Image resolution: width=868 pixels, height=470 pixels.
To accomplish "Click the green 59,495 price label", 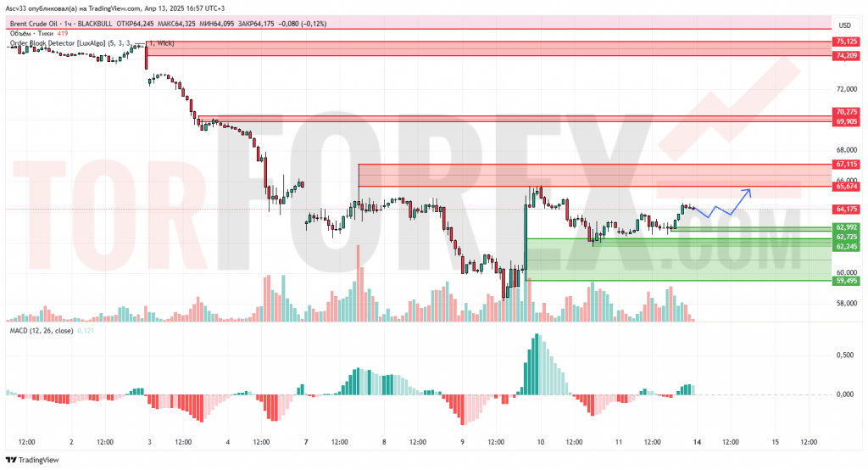I will point(847,281).
